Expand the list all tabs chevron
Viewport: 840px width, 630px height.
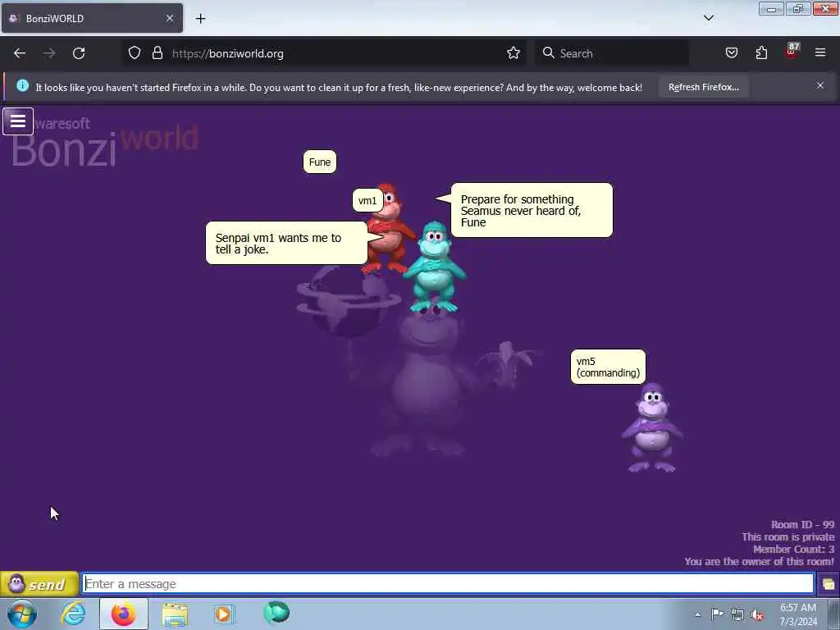[709, 18]
